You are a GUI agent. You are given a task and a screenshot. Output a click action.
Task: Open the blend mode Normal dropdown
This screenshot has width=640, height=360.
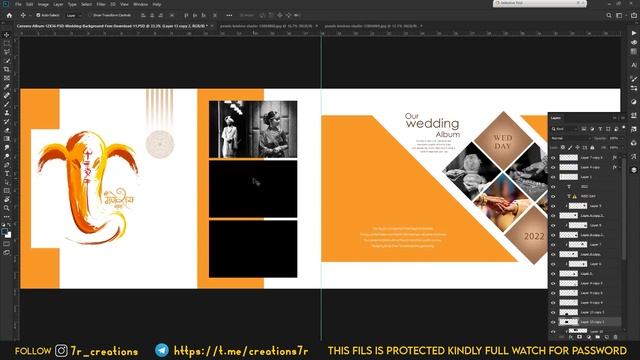click(570, 138)
